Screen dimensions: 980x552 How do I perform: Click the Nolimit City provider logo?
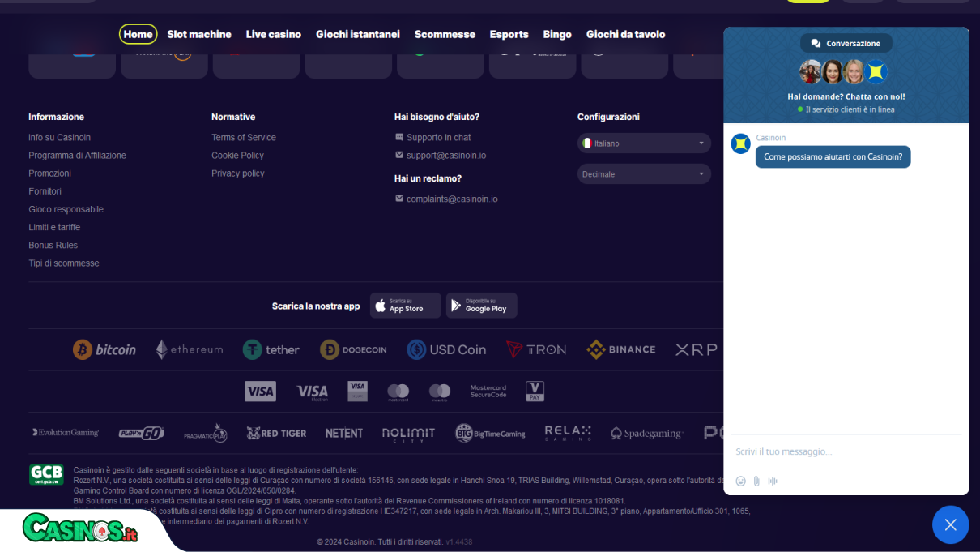coord(408,434)
